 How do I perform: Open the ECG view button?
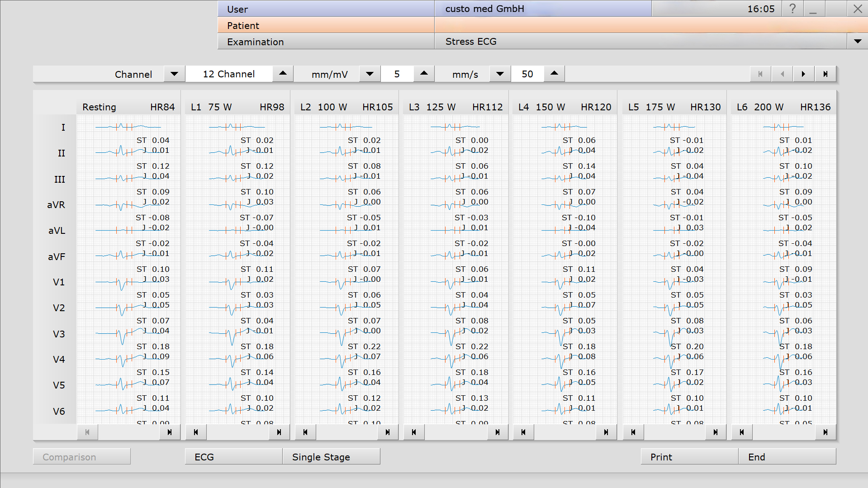[x=234, y=456]
